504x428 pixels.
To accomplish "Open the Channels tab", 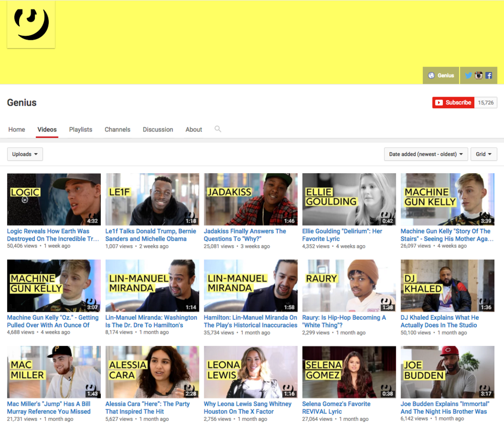I will coord(117,129).
